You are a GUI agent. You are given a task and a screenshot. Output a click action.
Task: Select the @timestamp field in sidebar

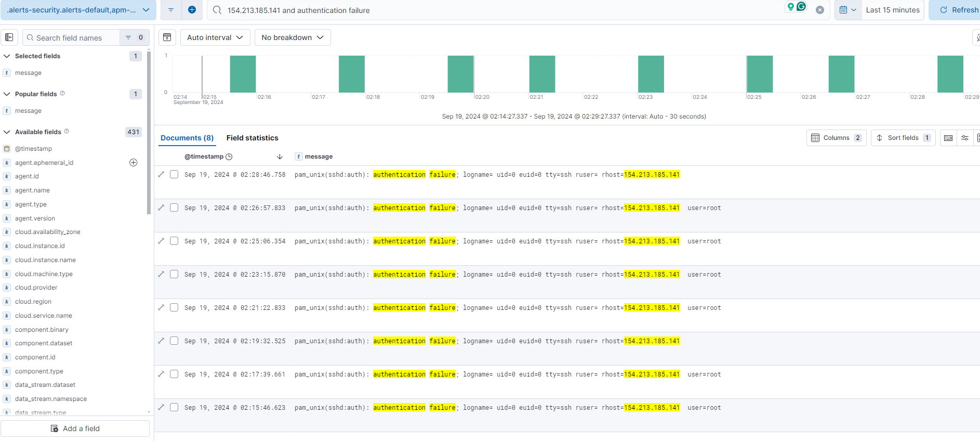pos(33,149)
